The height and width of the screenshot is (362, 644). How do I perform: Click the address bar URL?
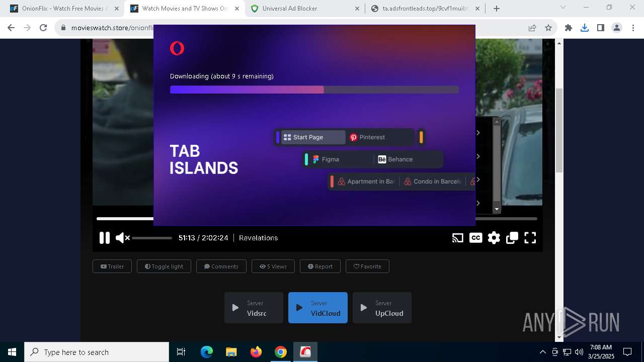pyautogui.click(x=112, y=28)
